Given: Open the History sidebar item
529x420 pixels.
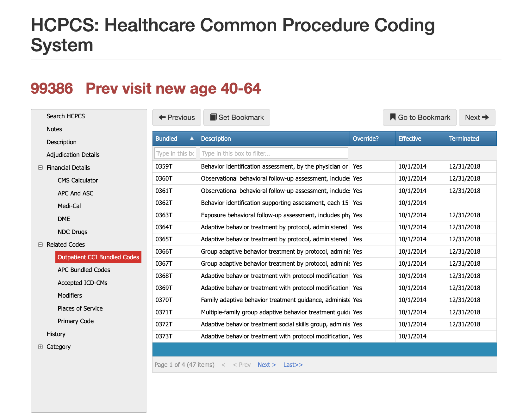Looking at the screenshot, I should [x=56, y=334].
